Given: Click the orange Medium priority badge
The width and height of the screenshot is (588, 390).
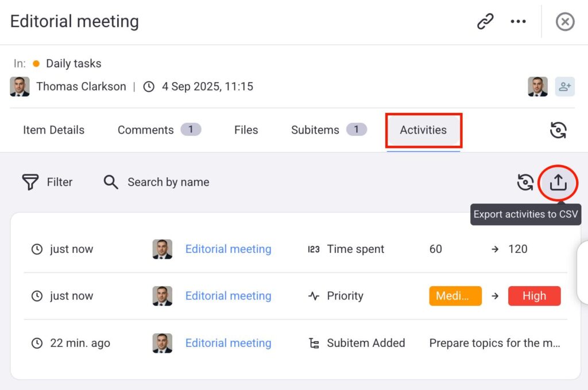Looking at the screenshot, I should [x=455, y=297].
